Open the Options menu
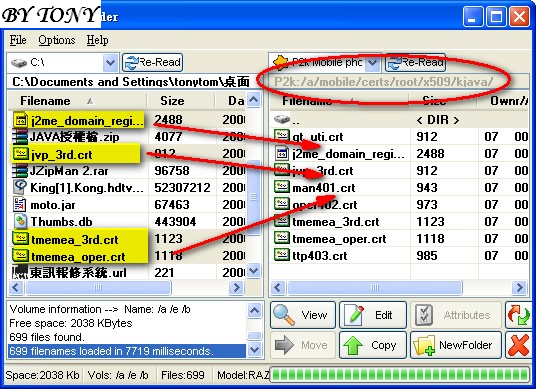This screenshot has height=389, width=536. pos(56,40)
